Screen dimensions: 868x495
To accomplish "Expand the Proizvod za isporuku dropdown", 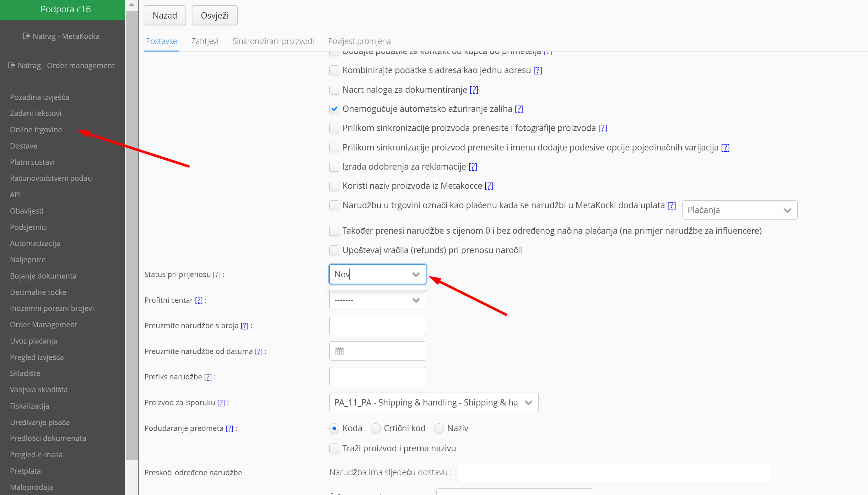I will [x=528, y=403].
